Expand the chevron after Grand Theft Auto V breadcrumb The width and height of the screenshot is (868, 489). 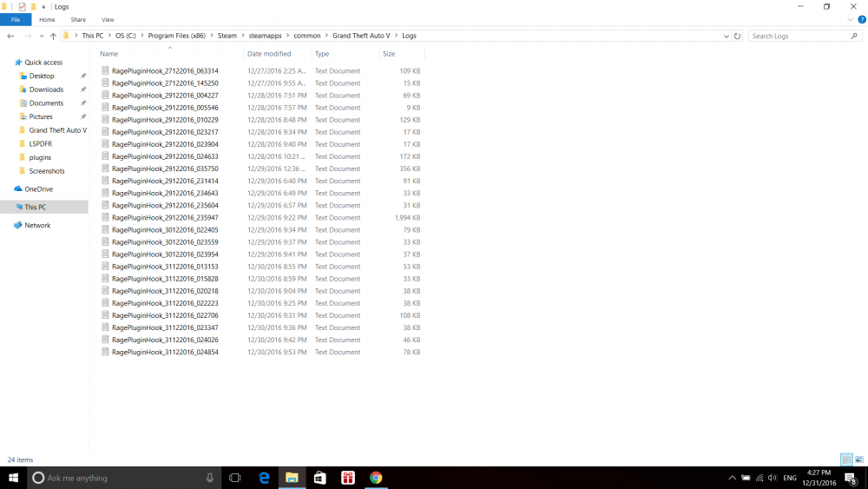pyautogui.click(x=397, y=36)
